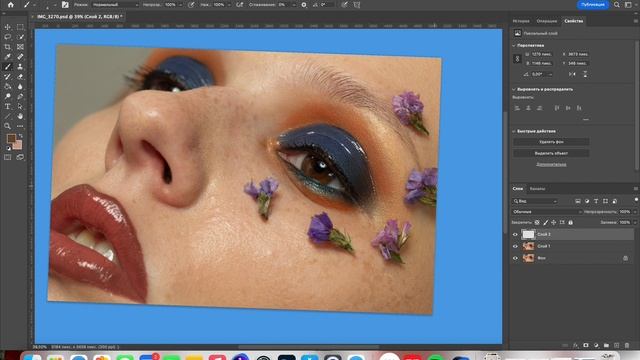Select the Path Selection arrow tool
640x360 pixels.
(20, 106)
